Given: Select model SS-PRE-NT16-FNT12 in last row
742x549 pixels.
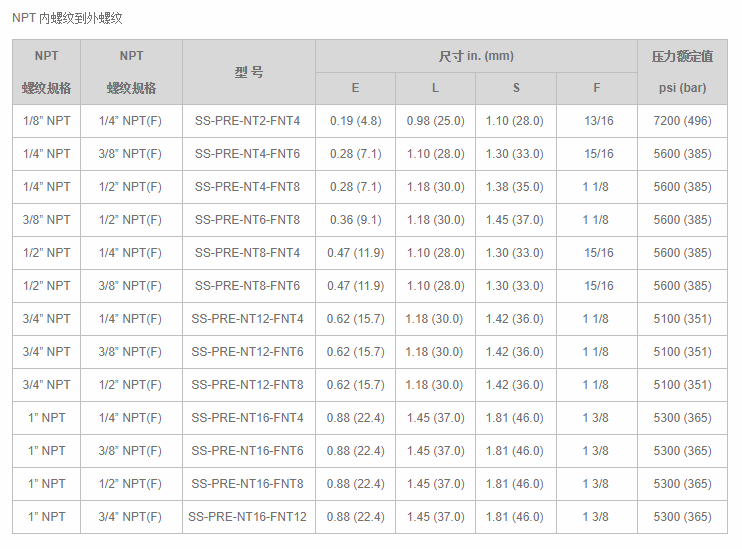Looking at the screenshot, I should click(248, 517).
